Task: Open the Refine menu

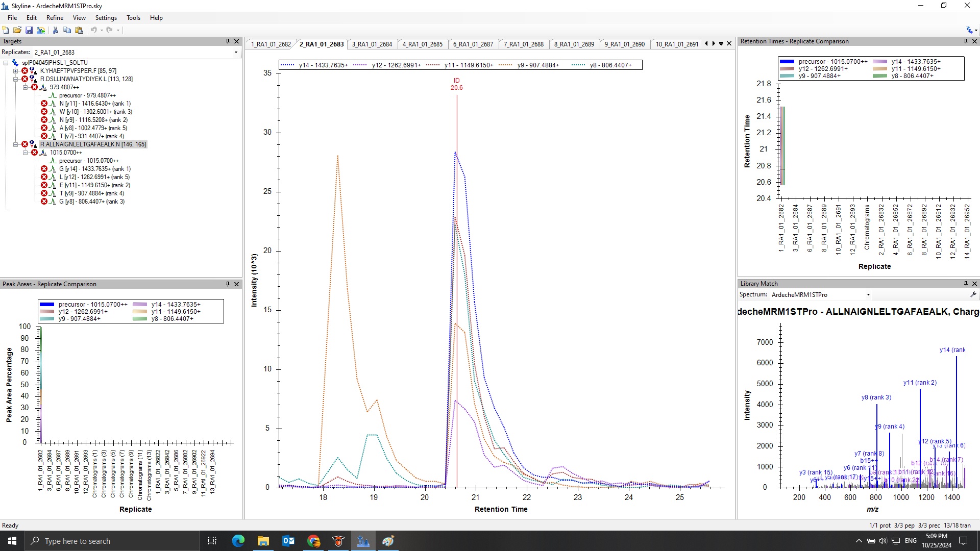Action: [x=55, y=18]
